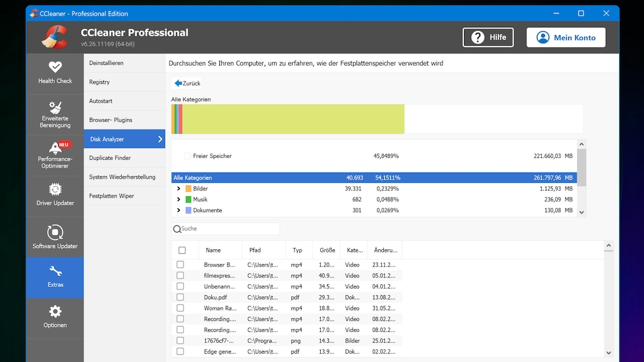644x362 pixels.
Task: Open Optionen gear icon
Action: (55, 312)
